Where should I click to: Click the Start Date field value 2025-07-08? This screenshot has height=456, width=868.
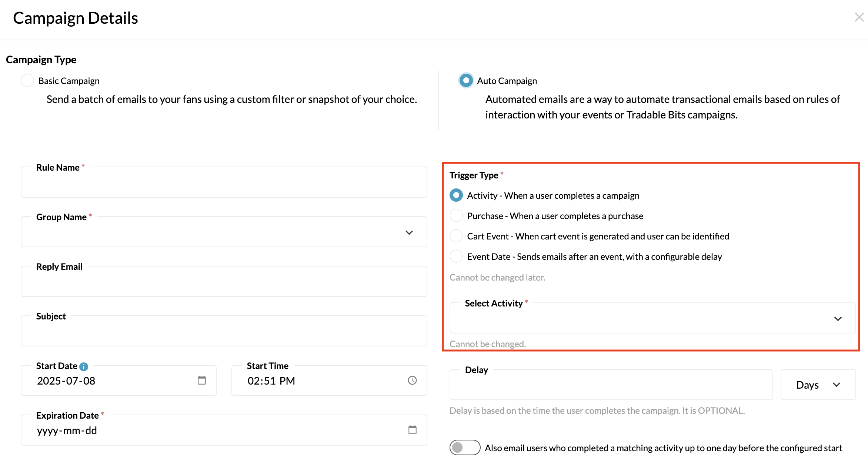(66, 381)
